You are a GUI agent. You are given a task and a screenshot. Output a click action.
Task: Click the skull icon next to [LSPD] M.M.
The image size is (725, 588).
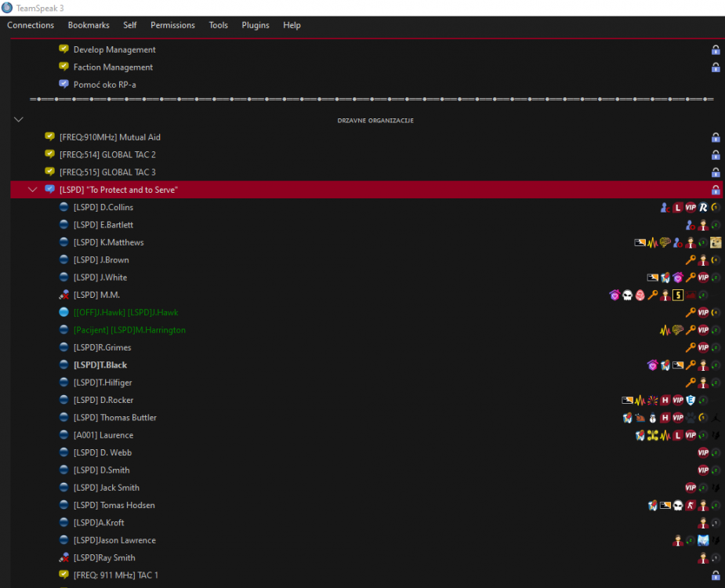[627, 296]
